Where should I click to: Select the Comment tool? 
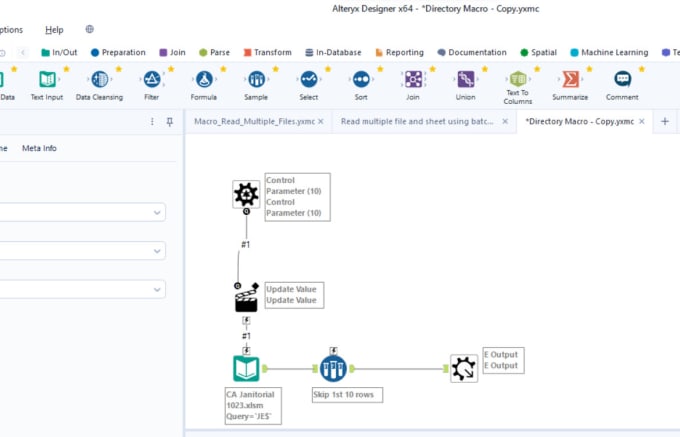pyautogui.click(x=622, y=79)
